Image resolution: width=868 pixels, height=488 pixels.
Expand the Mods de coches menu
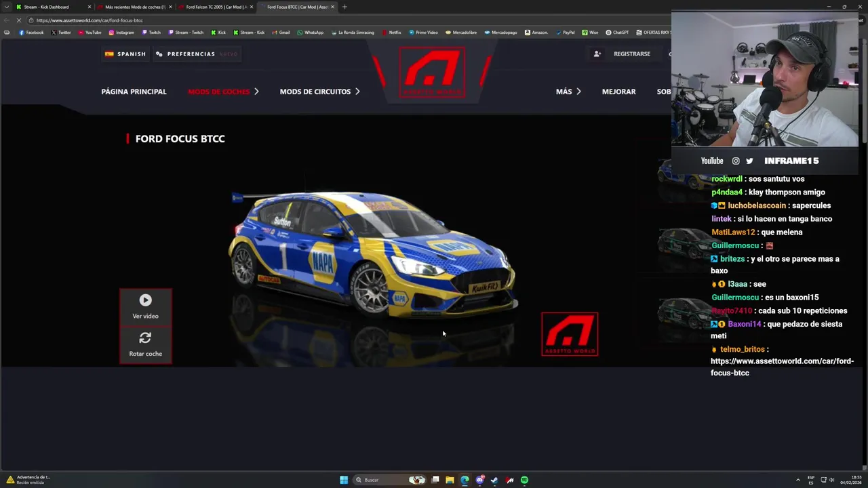(223, 91)
